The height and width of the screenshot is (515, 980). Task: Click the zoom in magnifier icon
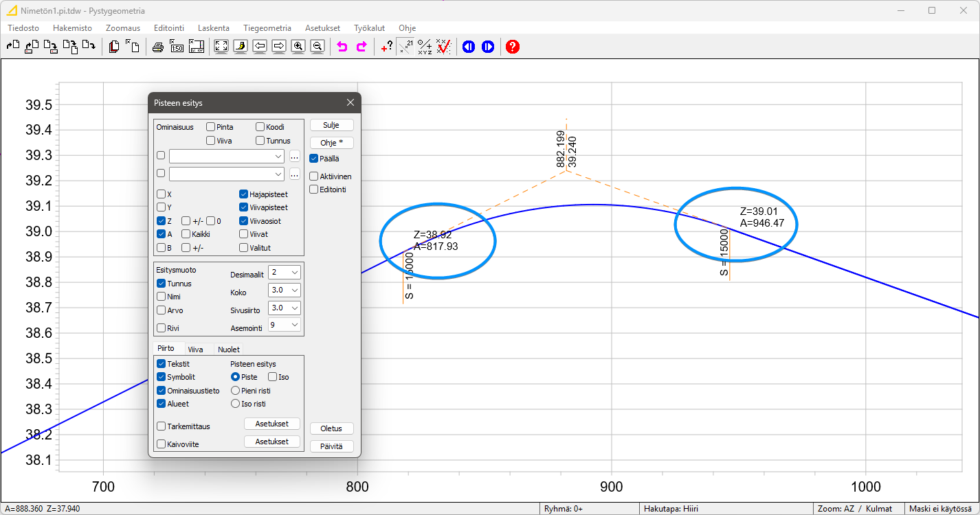click(298, 47)
